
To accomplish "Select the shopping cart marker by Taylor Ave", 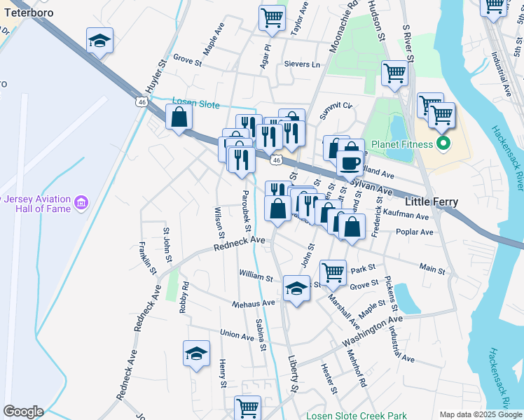I will pos(272,19).
